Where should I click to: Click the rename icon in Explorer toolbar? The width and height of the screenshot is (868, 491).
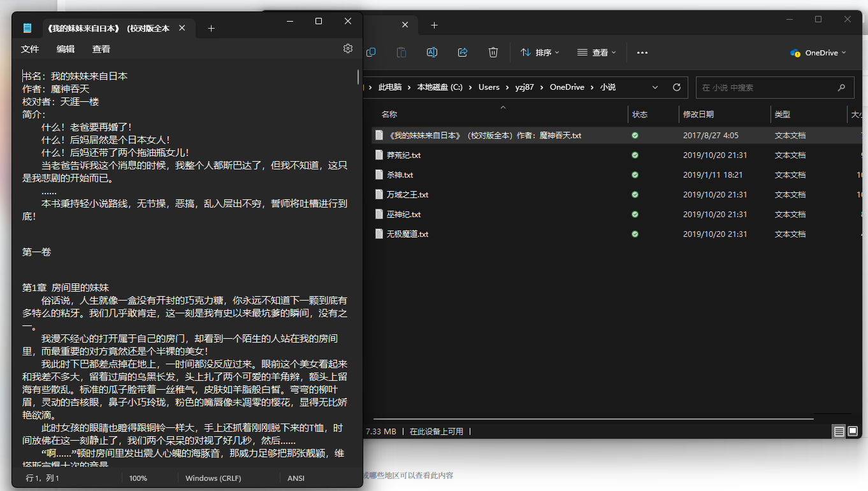(431, 53)
